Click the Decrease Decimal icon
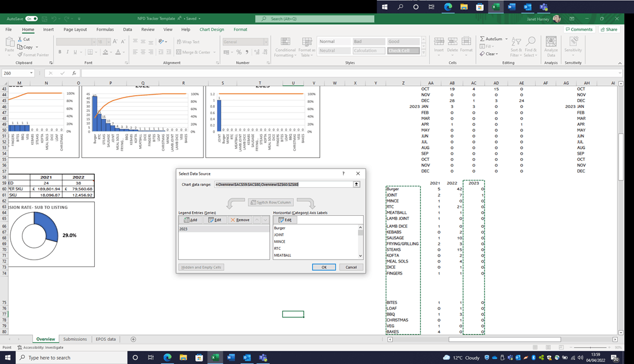The width and height of the screenshot is (634, 364). point(265,52)
